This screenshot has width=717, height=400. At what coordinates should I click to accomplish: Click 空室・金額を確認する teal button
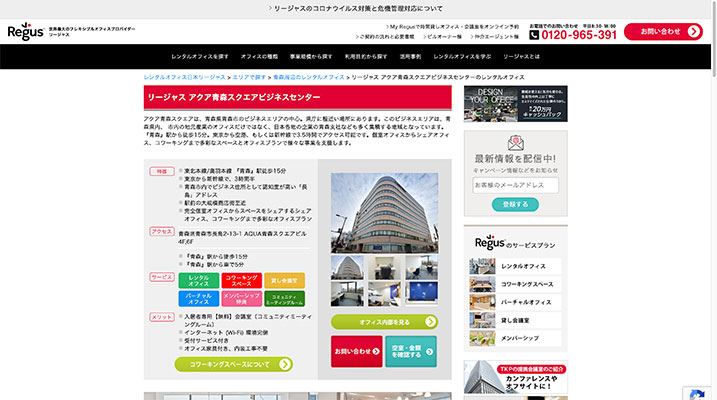[x=411, y=352]
